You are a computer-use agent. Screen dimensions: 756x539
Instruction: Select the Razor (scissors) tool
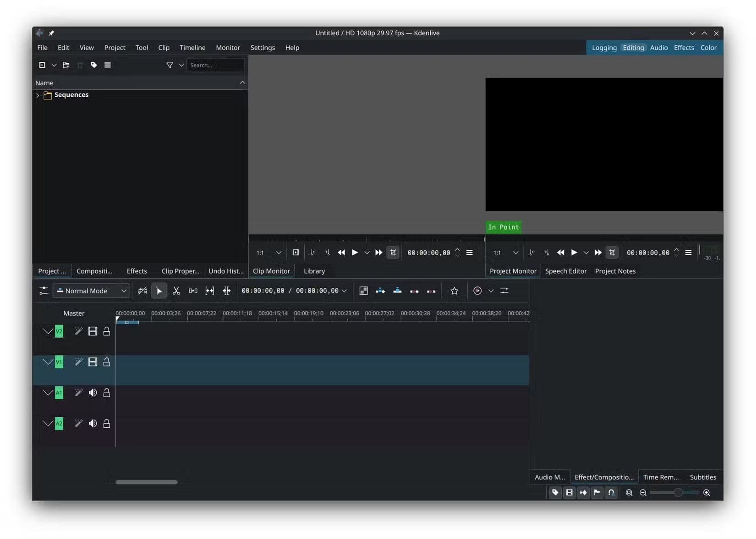(x=176, y=291)
